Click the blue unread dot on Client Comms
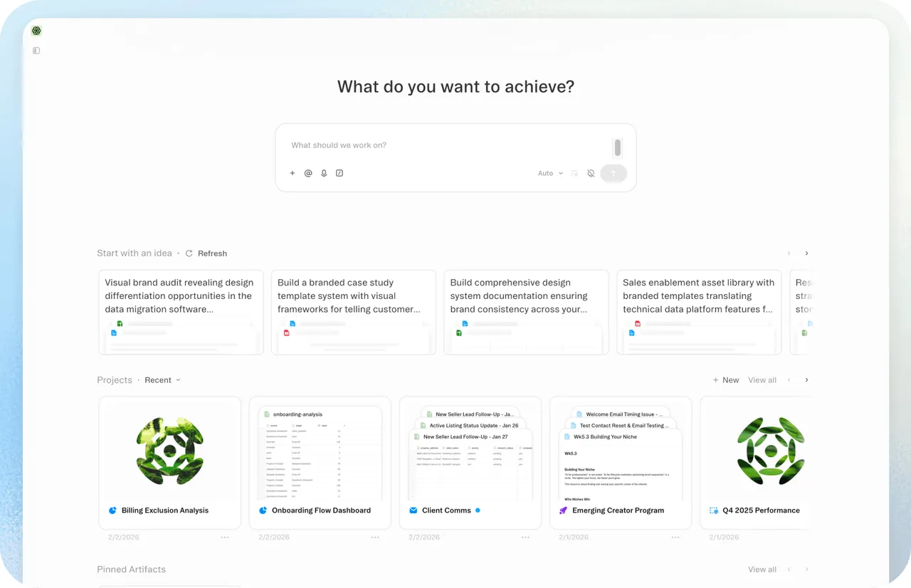Screen dimensions: 911x588 (x=478, y=510)
